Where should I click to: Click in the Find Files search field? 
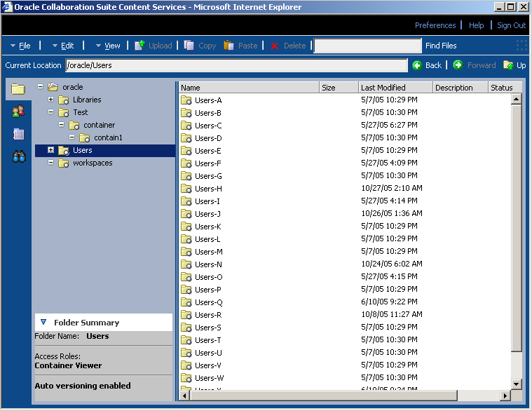(x=368, y=46)
